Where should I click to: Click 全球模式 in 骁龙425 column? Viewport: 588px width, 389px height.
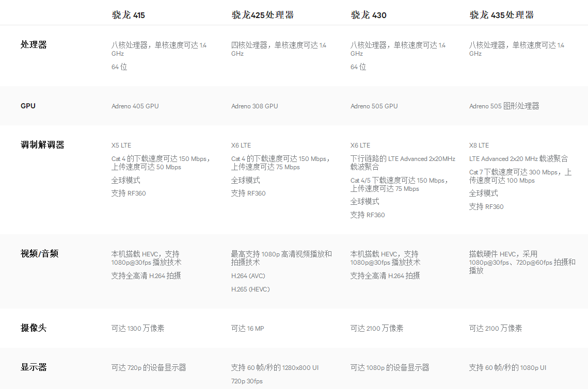(x=246, y=180)
